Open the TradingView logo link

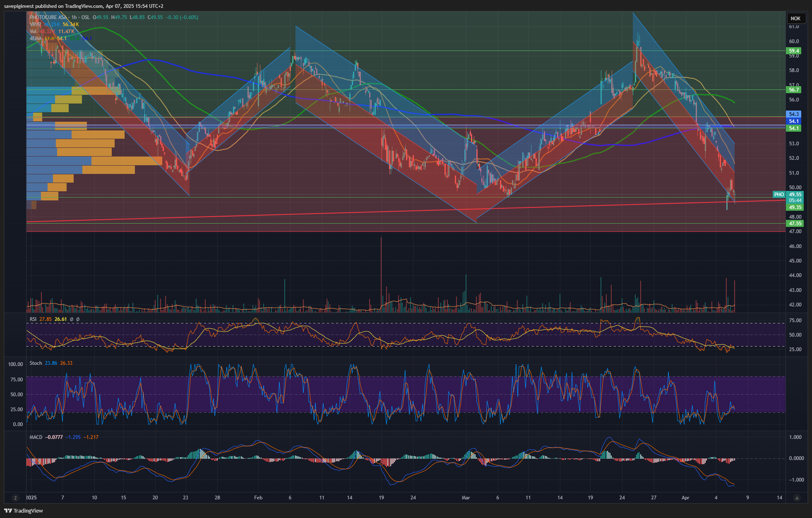pos(24,511)
